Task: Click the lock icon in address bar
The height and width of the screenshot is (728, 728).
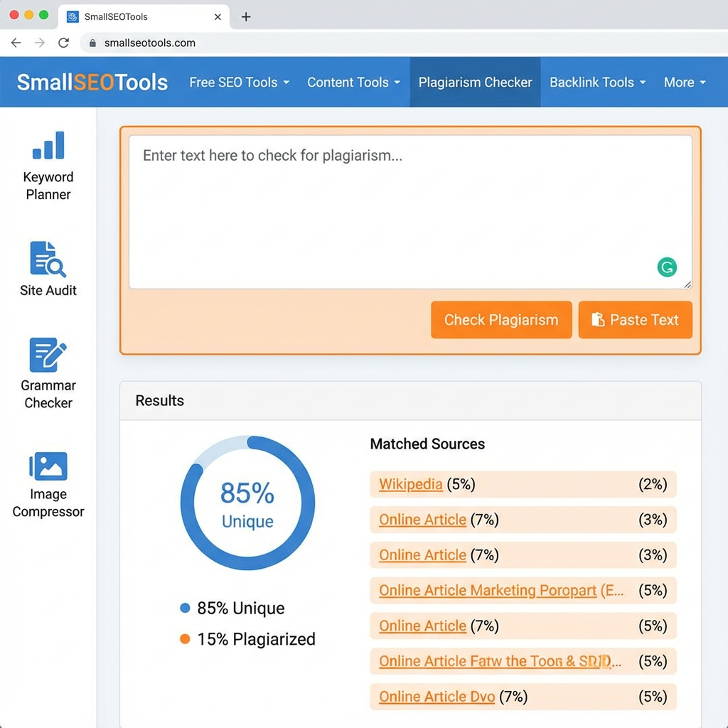Action: click(x=92, y=43)
